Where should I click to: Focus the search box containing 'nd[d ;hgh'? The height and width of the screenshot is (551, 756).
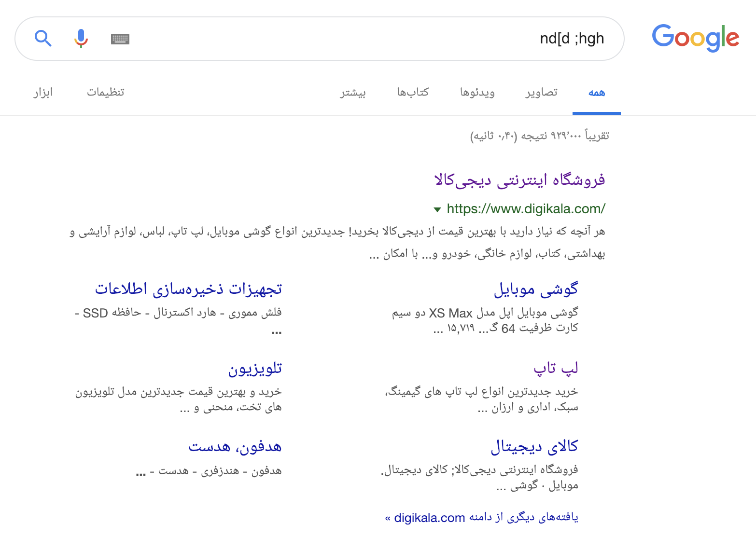pyautogui.click(x=319, y=39)
